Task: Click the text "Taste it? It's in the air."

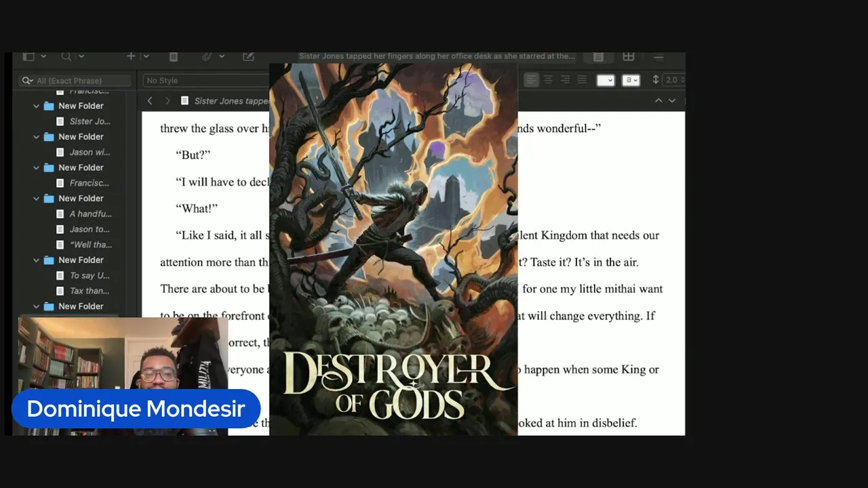Action: 584,262
